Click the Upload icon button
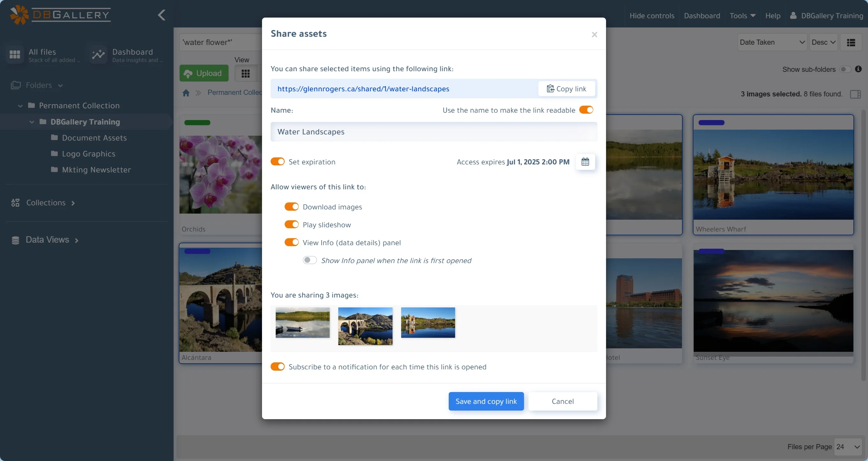 tap(204, 73)
